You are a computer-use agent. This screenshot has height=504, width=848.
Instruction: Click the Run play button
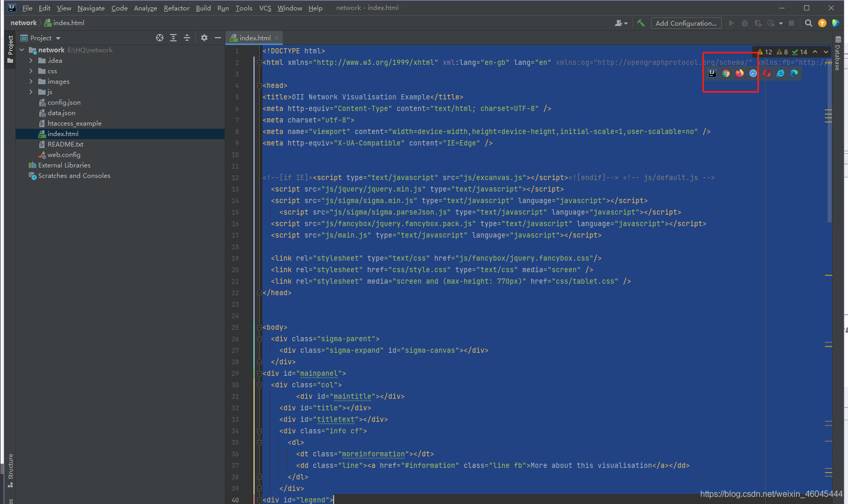(731, 23)
